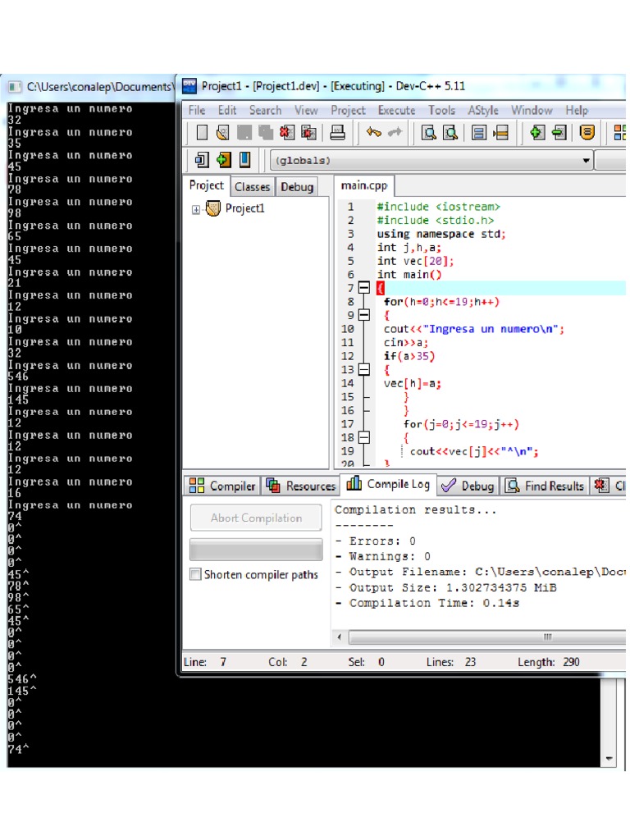This screenshot has height=840, width=630.
Task: Switch to the Find Results tab
Action: click(x=546, y=486)
